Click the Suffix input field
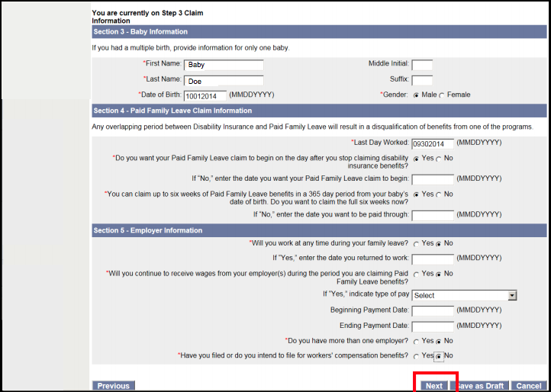 421,80
